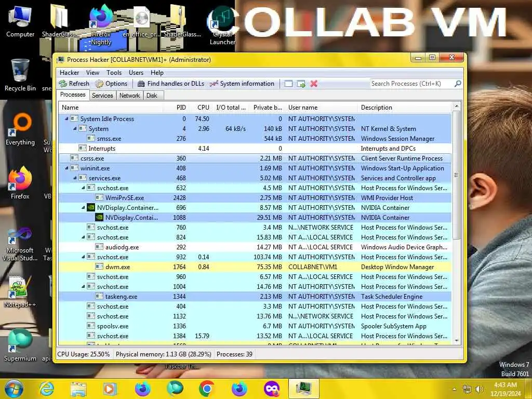Click the find window and thread icon
532x399 pixels.
click(301, 84)
